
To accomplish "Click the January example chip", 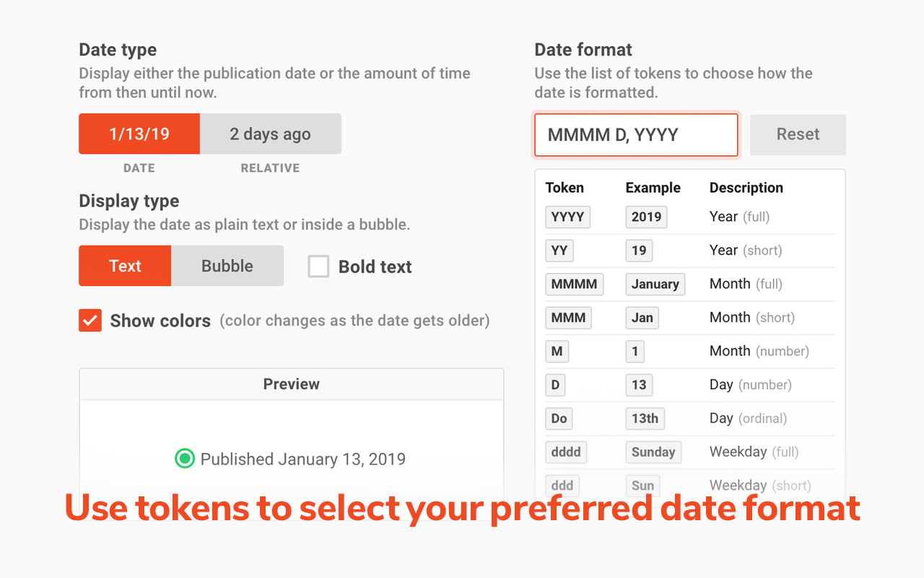I will (x=655, y=284).
